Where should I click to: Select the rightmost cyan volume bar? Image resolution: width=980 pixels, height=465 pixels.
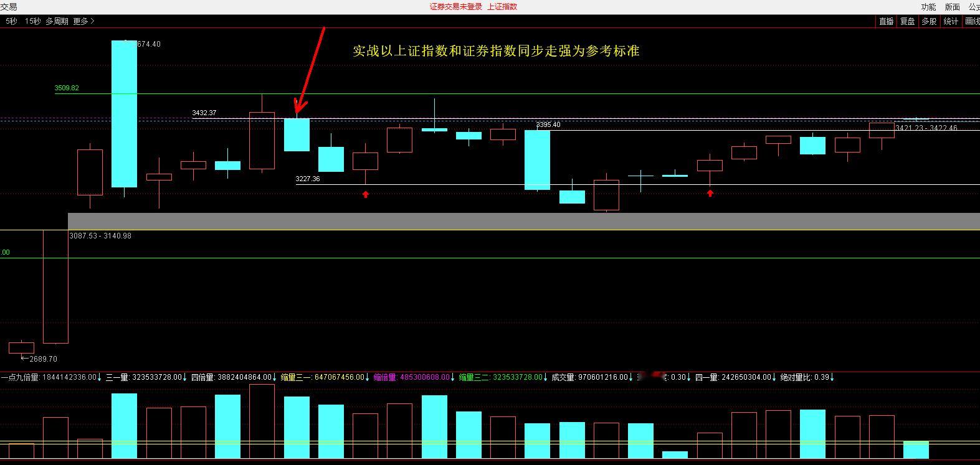tap(916, 450)
